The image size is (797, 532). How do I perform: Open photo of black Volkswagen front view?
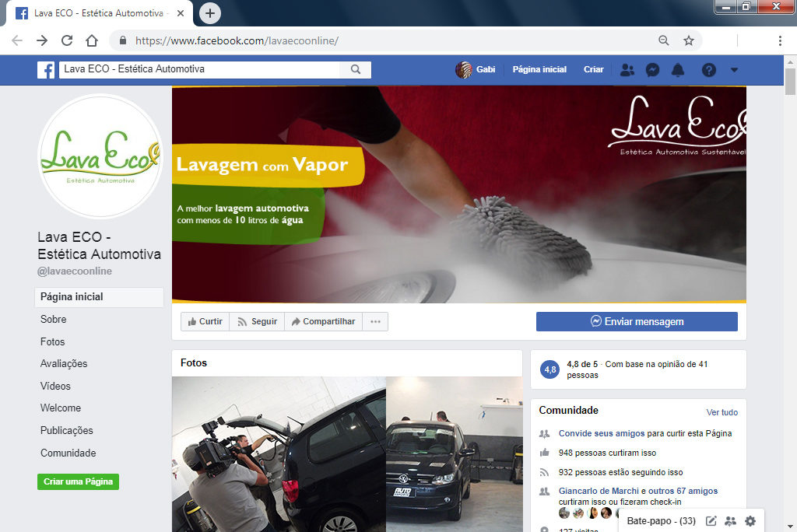point(455,454)
